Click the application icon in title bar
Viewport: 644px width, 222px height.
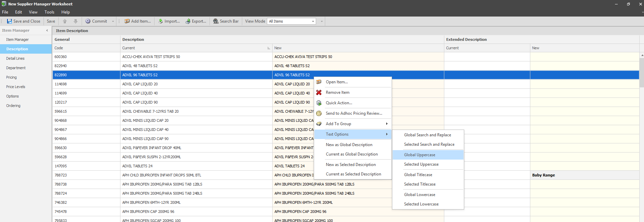click(4, 4)
